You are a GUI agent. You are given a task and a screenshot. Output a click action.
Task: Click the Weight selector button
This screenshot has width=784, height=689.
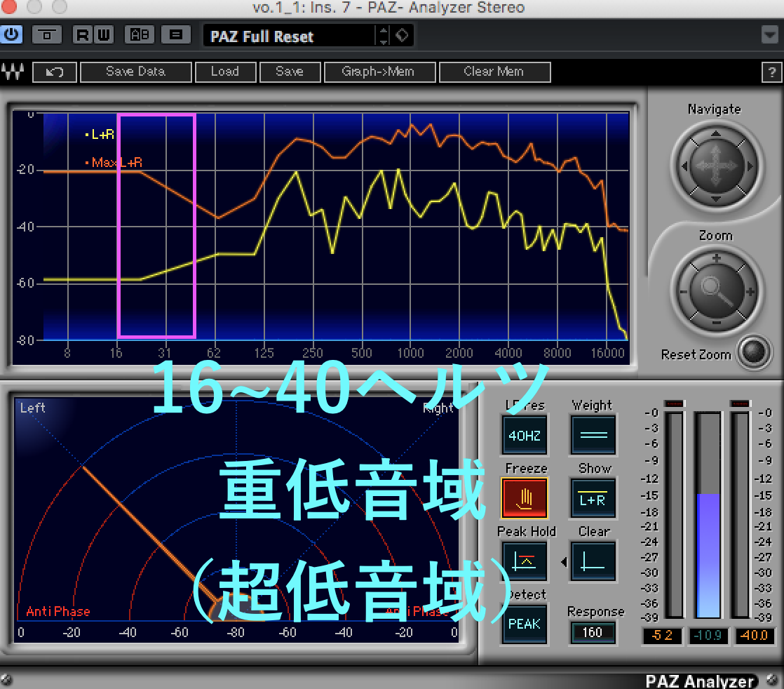click(x=593, y=435)
